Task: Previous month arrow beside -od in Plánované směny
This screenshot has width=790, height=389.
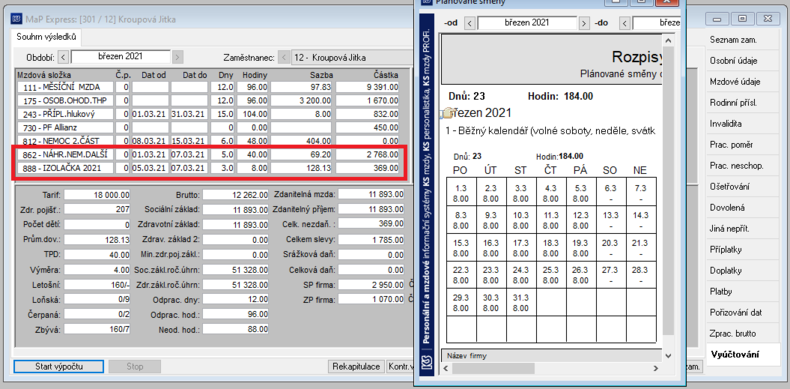Action: point(470,23)
